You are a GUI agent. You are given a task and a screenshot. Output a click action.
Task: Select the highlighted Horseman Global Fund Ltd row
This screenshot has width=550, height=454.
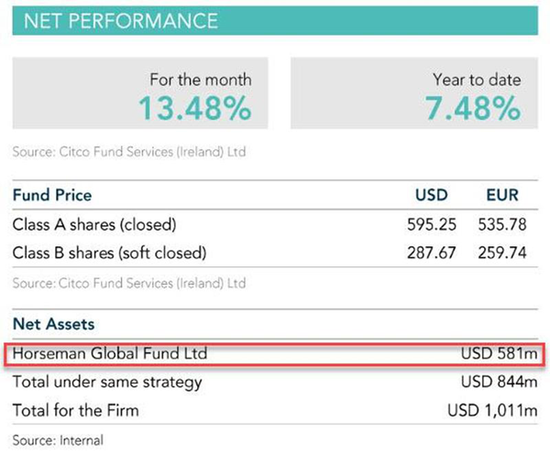[275, 354]
